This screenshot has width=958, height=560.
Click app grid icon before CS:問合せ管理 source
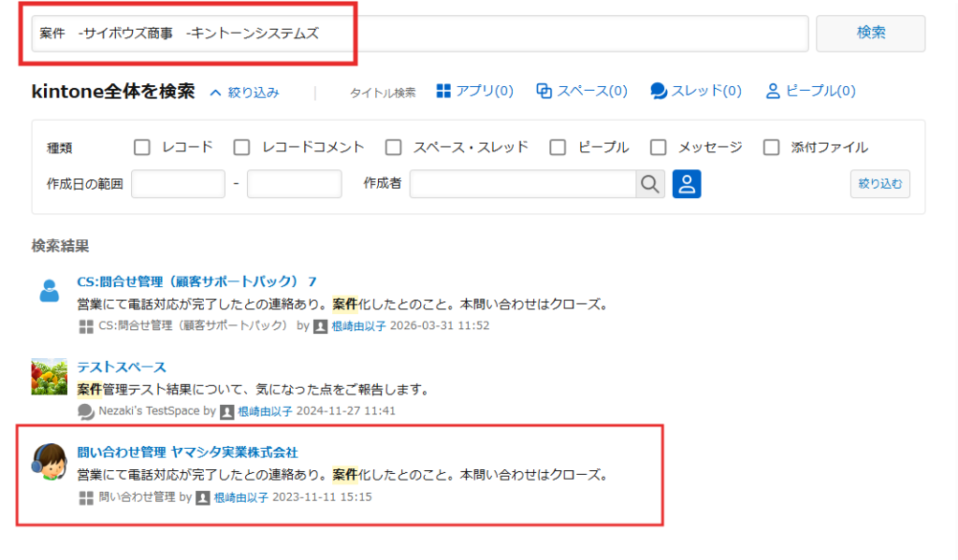pyautogui.click(x=86, y=326)
